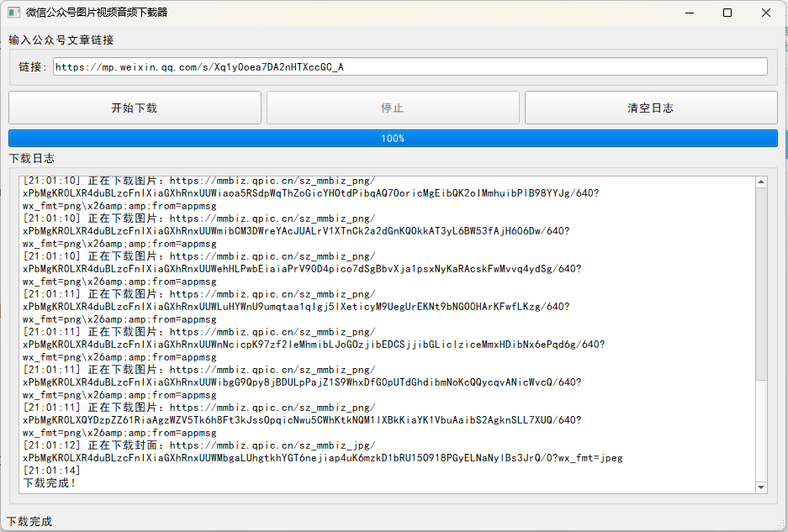Click the 输入公众号文章链接 group label
788x532 pixels.
point(61,40)
